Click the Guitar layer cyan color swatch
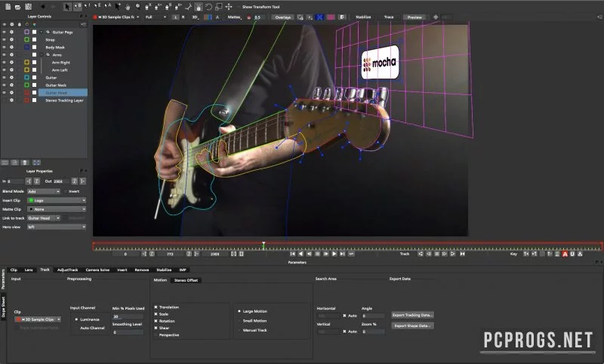Image resolution: width=604 pixels, height=364 pixels. click(26, 78)
